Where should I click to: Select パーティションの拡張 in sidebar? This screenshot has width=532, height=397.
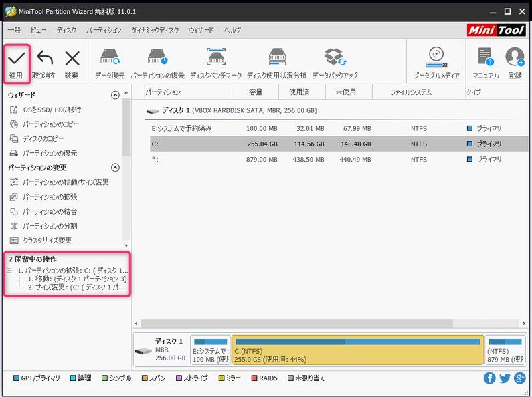point(43,196)
